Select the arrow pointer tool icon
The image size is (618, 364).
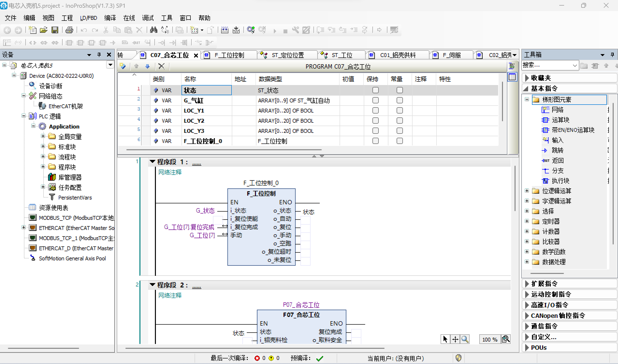click(445, 339)
